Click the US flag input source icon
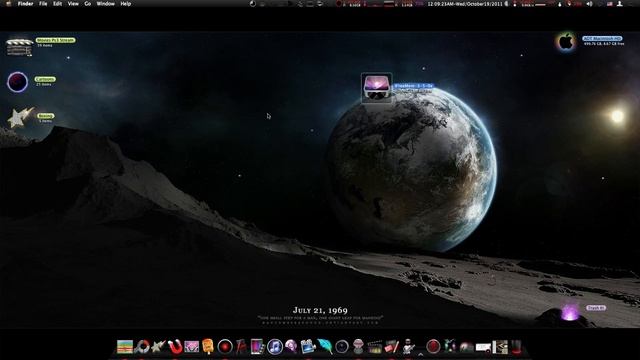640x360 pixels. pos(610,4)
